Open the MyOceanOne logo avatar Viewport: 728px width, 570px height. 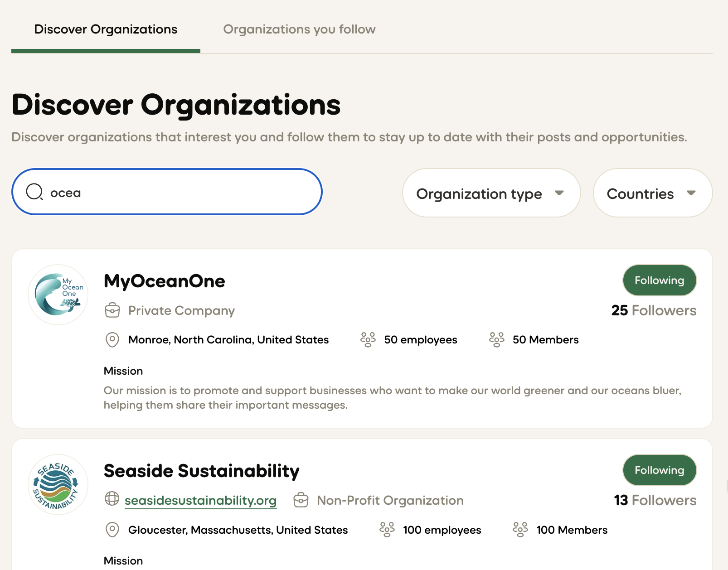tap(58, 295)
